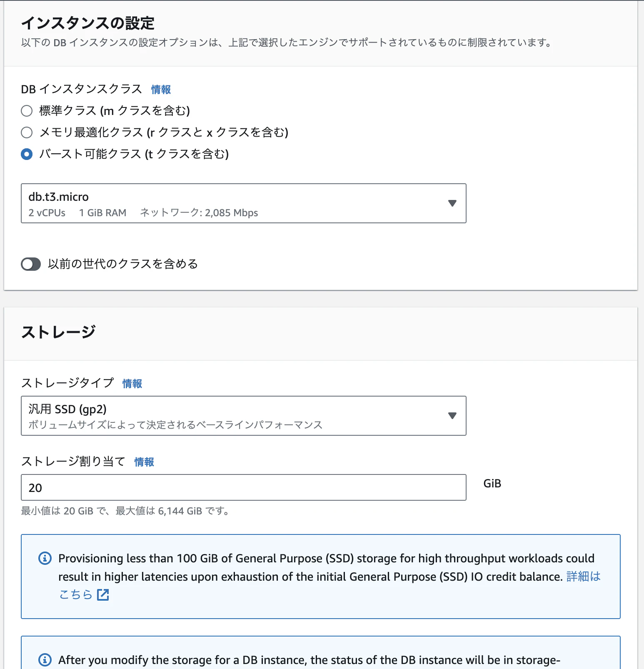Click 情報 link beside ストレージ割り当て
Image resolution: width=644 pixels, height=669 pixels.
[x=144, y=462]
